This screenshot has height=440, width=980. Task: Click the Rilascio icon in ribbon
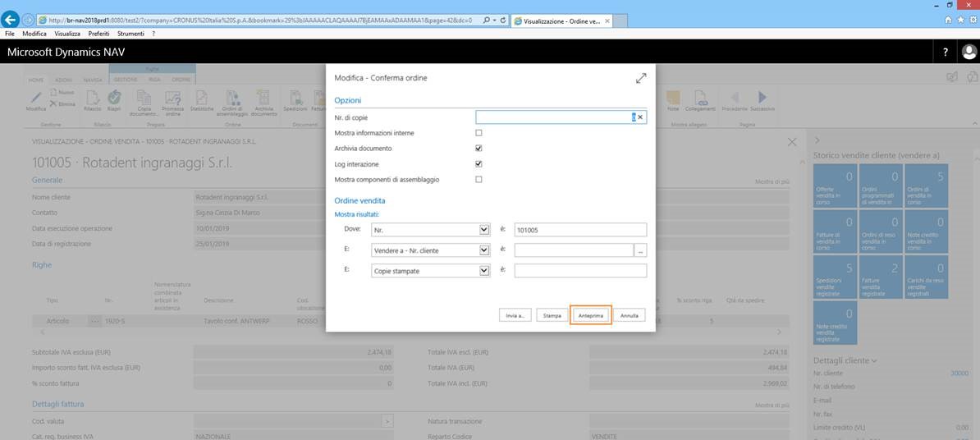pyautogui.click(x=93, y=98)
